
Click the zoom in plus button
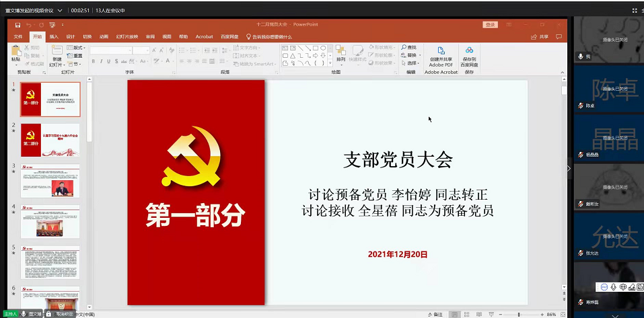coord(542,315)
